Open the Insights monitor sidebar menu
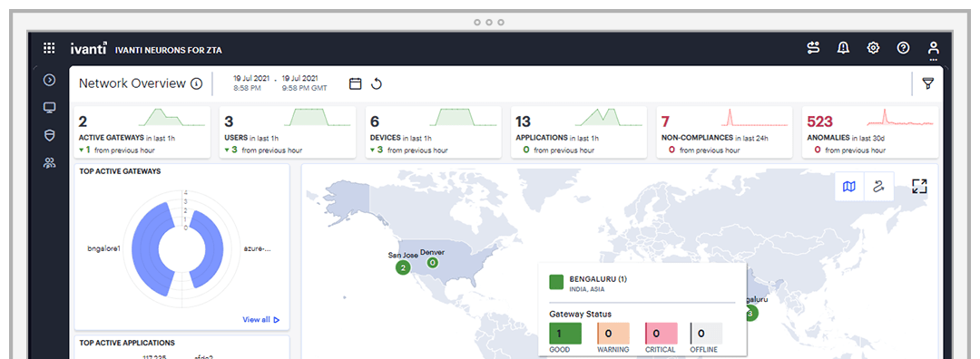 (49, 108)
